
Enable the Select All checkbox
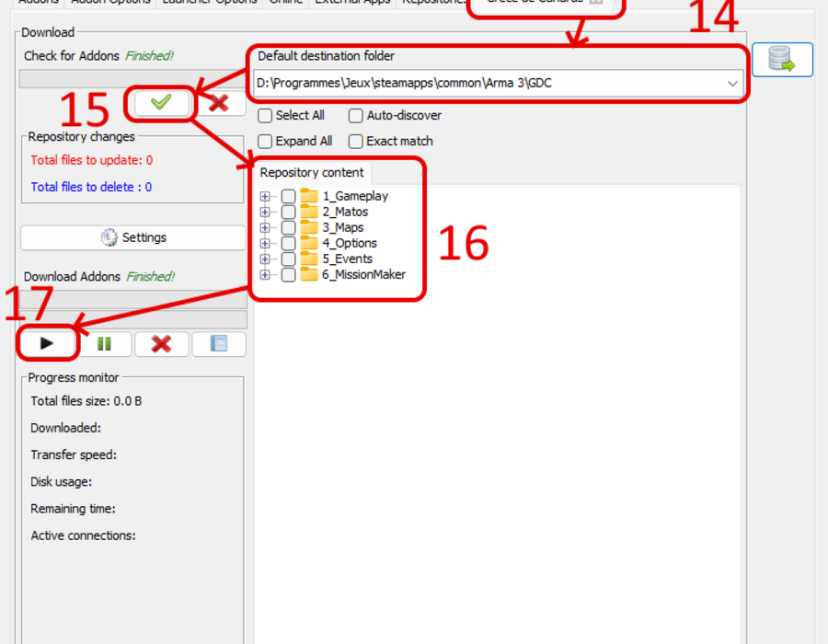click(265, 116)
